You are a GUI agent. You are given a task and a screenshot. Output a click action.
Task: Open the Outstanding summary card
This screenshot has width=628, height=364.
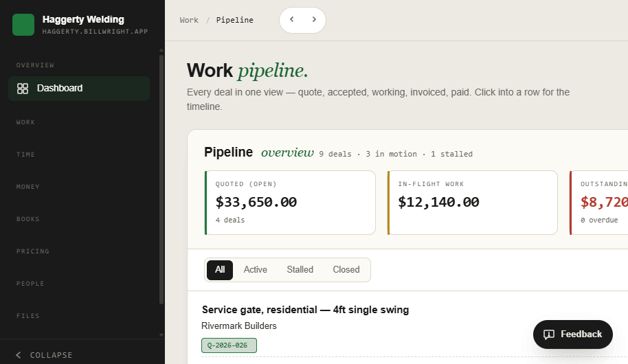pyautogui.click(x=599, y=203)
